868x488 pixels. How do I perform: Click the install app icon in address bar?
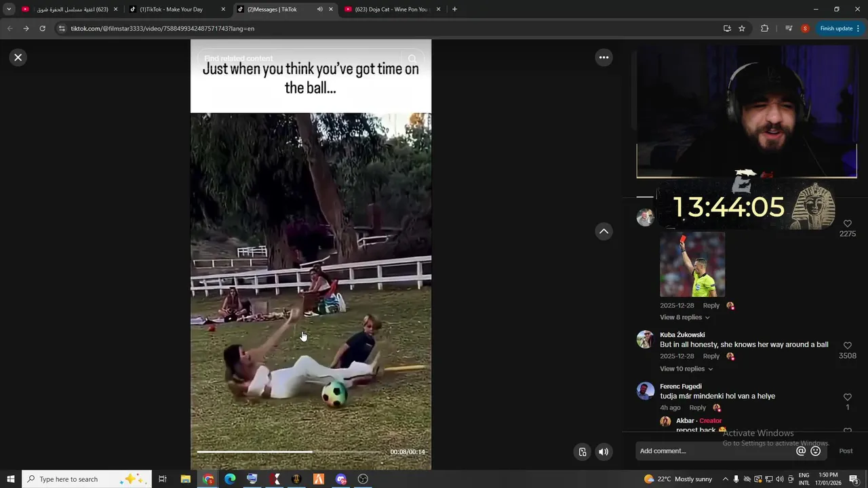tap(727, 28)
